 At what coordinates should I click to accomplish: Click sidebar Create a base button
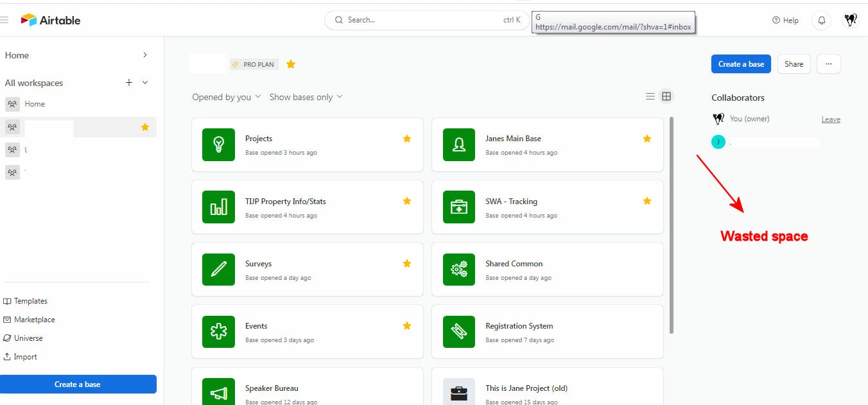pyautogui.click(x=78, y=384)
